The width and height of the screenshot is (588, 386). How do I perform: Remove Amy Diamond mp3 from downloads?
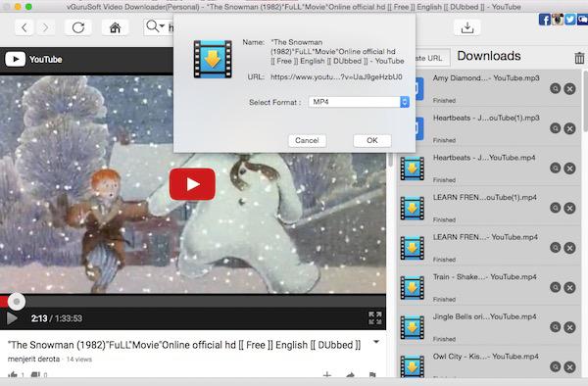click(x=569, y=89)
